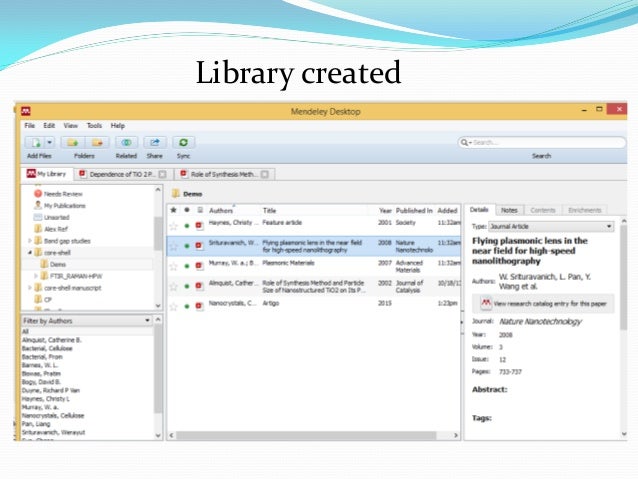Switch to the Contents tab
Screen dimensions: 638x479
point(543,210)
